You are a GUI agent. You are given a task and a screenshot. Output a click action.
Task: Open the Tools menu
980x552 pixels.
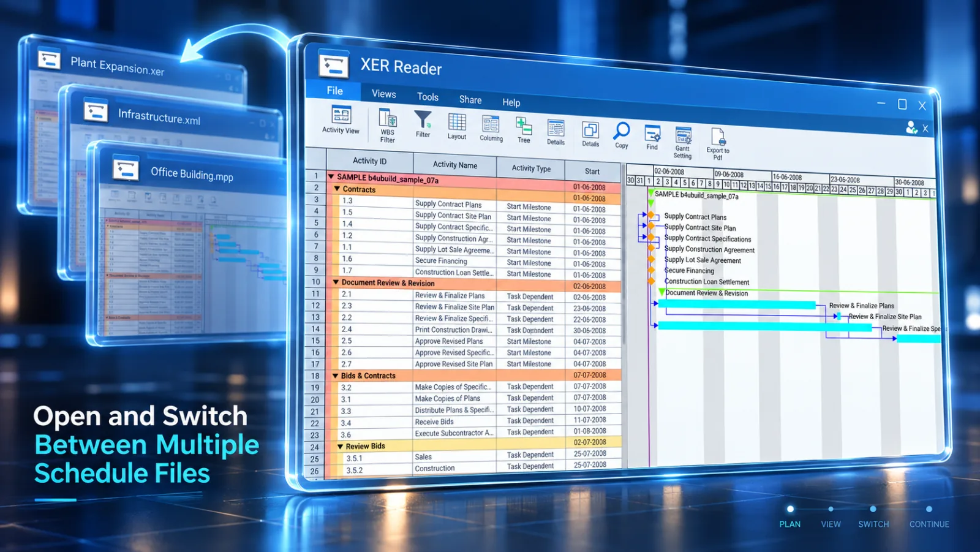[x=428, y=97]
